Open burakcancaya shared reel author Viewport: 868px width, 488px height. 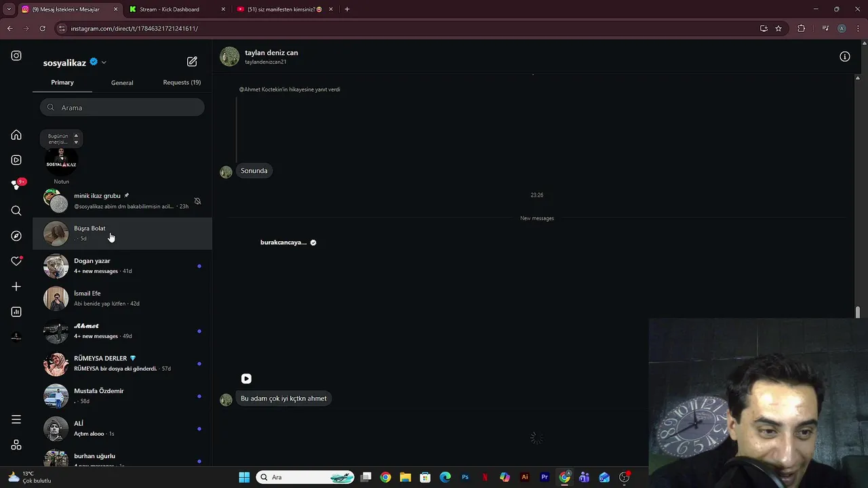[283, 243]
